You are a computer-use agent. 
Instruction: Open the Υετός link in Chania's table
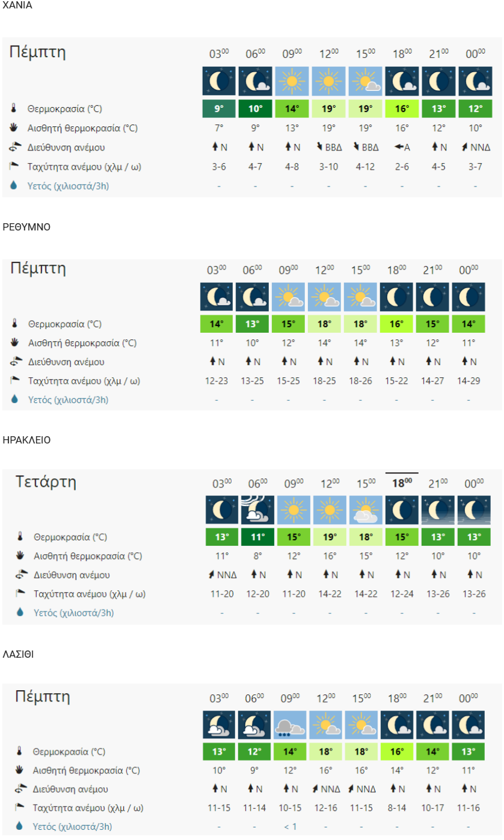(x=68, y=186)
